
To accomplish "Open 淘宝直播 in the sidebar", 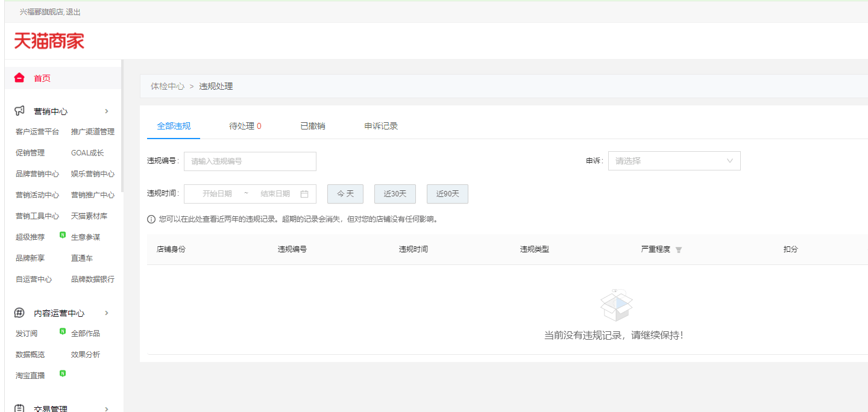I will (x=30, y=376).
